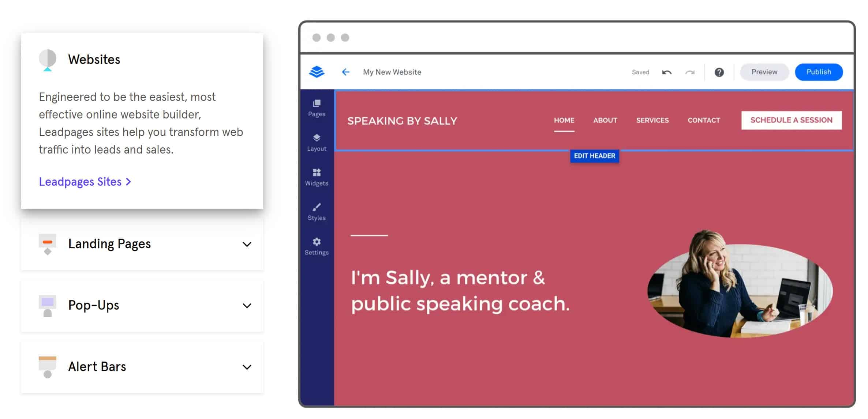Viewport: 868px width, 419px height.
Task: Open the Widgets panel
Action: [x=317, y=177]
